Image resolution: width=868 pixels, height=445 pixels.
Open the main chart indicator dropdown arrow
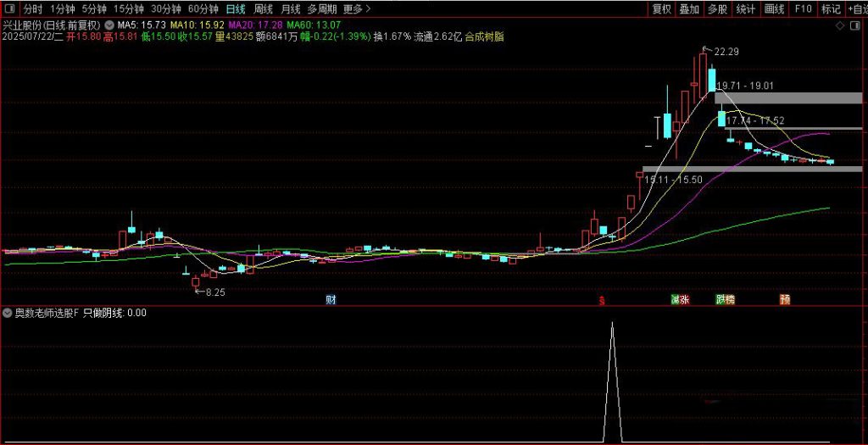pos(108,25)
